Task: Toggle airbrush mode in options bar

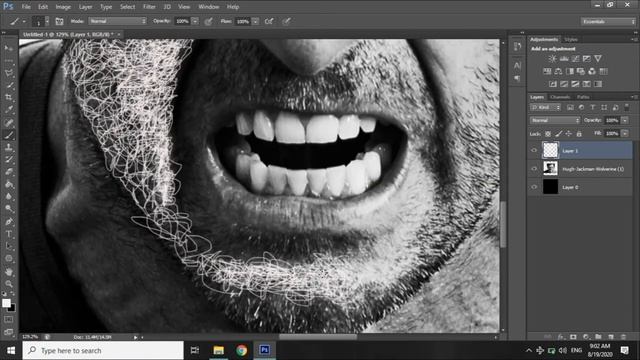Action: pos(269,21)
